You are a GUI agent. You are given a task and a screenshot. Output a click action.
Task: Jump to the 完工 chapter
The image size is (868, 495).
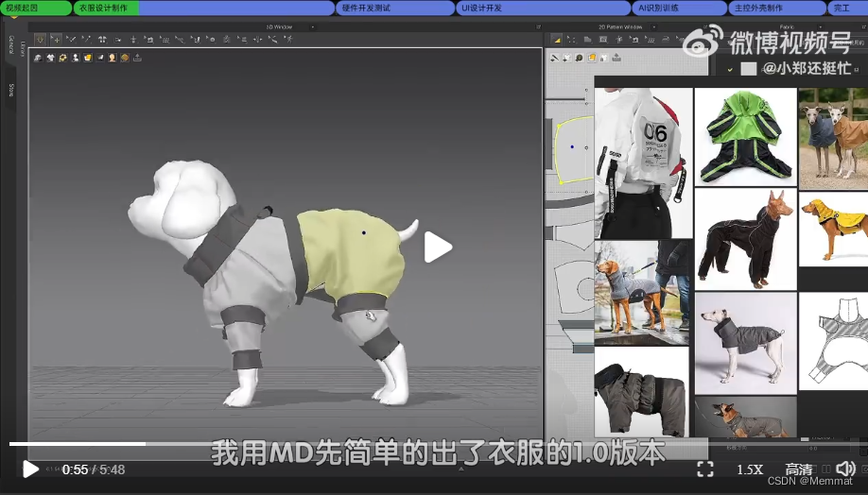pyautogui.click(x=847, y=8)
